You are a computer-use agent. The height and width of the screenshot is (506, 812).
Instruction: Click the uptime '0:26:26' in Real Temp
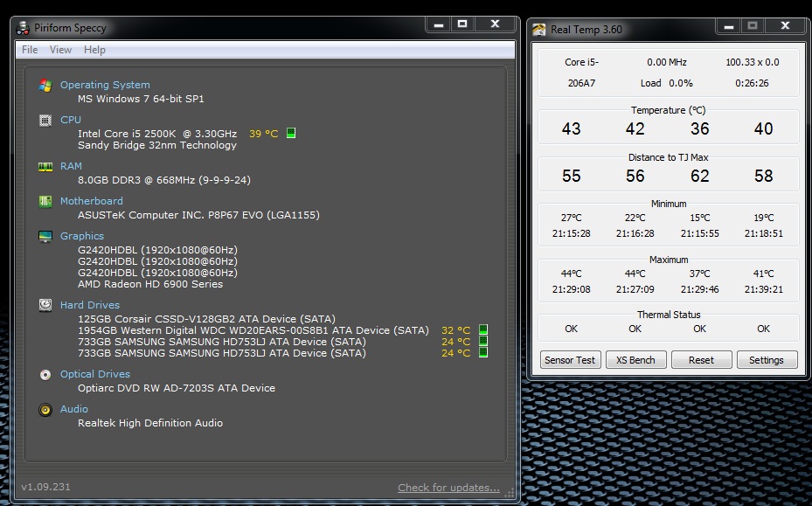[x=752, y=83]
